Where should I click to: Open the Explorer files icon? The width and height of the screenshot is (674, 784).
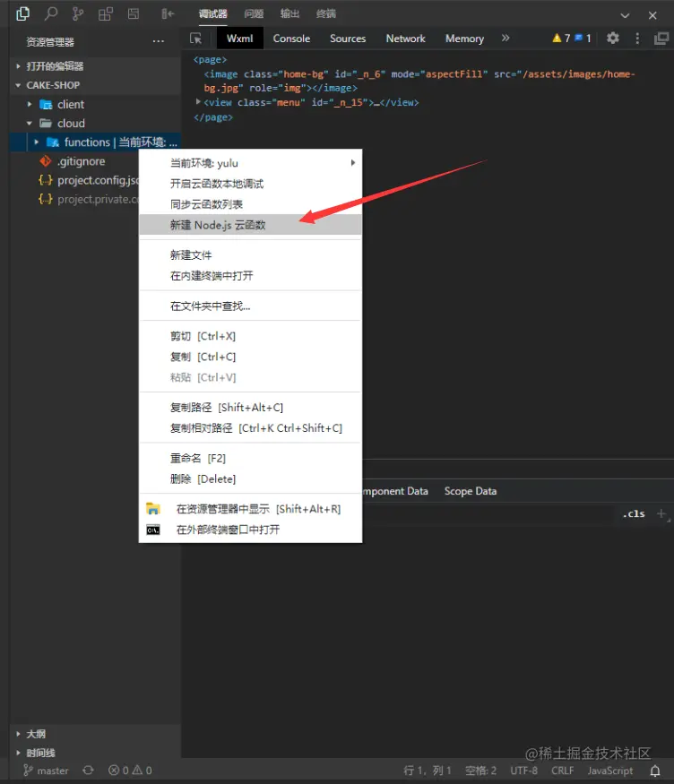[x=22, y=14]
